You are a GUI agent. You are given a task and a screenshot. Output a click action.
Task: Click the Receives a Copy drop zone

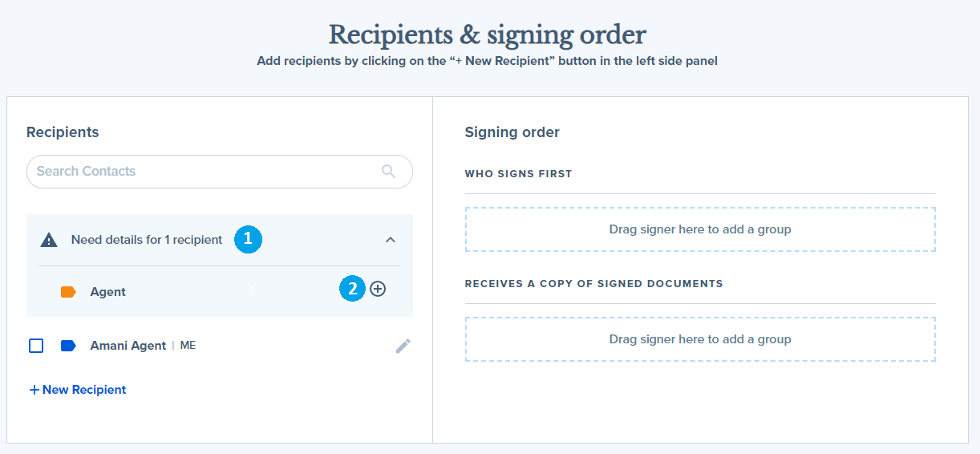pos(700,339)
